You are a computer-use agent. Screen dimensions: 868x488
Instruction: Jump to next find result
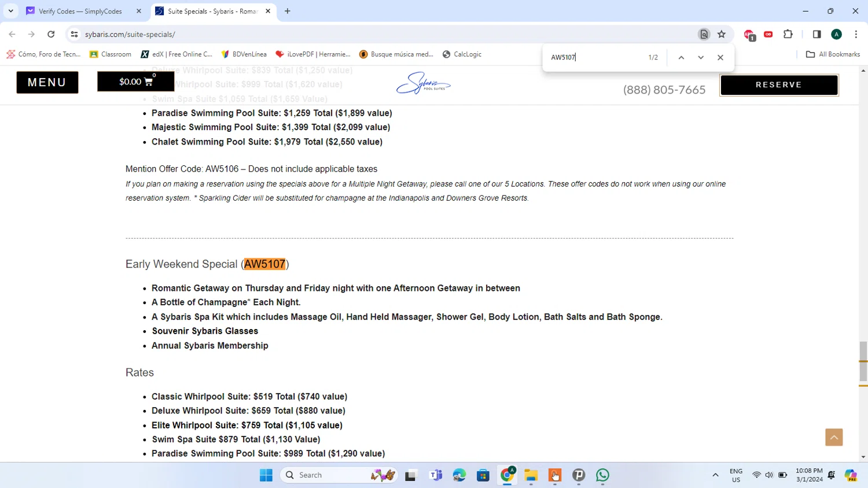pos(701,57)
